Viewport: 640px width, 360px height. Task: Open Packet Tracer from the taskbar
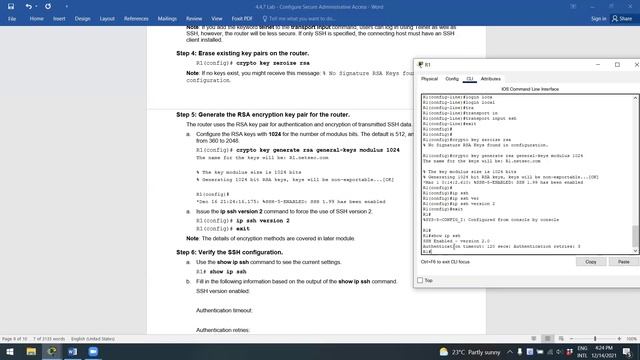tap(52, 351)
